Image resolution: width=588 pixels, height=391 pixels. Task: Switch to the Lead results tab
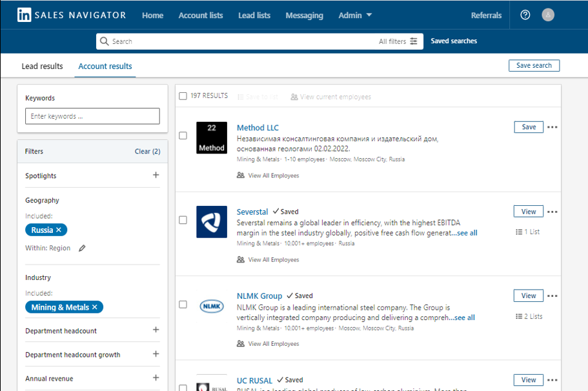[43, 66]
